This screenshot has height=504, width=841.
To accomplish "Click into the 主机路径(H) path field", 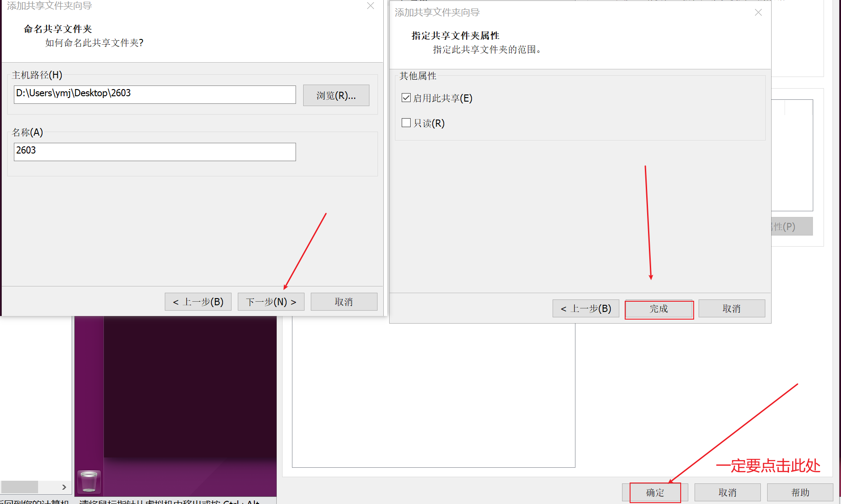I will [x=155, y=94].
